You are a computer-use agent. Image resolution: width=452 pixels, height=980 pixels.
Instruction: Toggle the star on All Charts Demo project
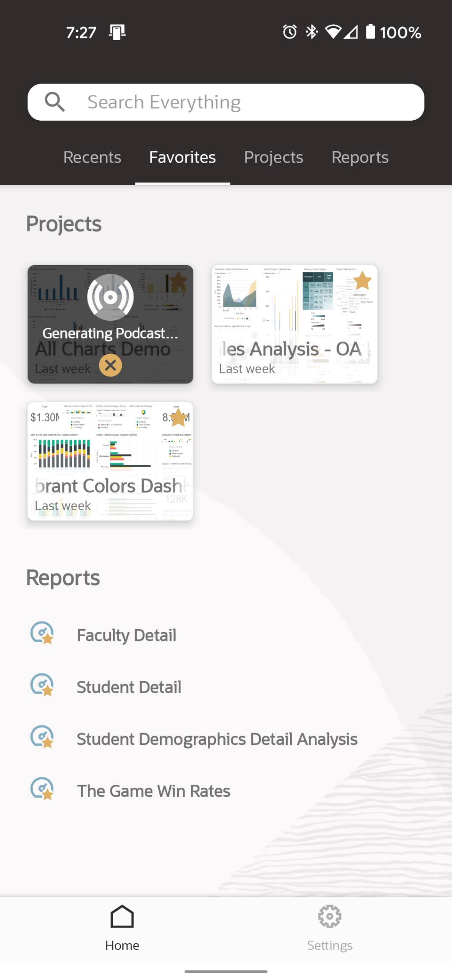pos(178,281)
